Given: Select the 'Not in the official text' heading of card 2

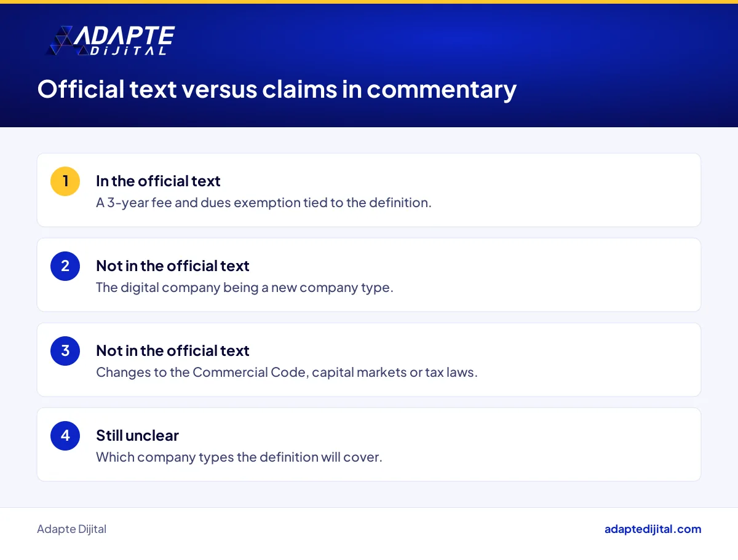Looking at the screenshot, I should point(173,266).
